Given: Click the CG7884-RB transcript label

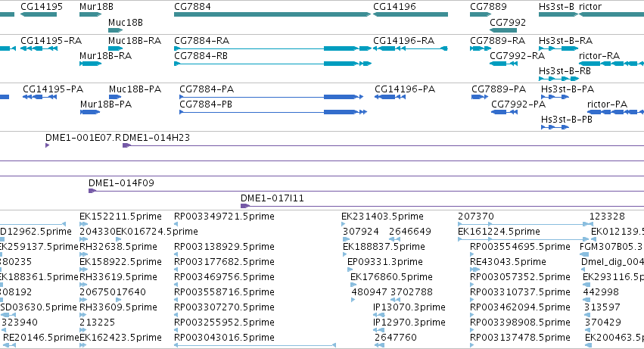Looking at the screenshot, I should click(x=201, y=56).
